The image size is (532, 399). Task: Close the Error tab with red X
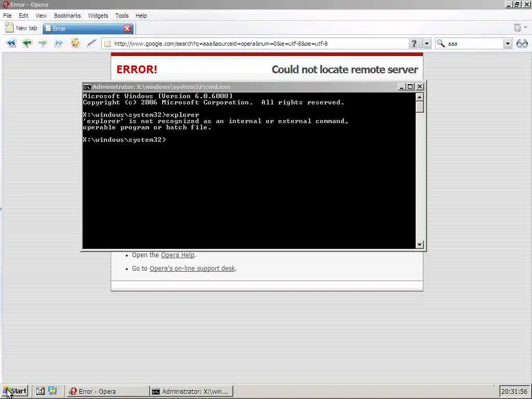[x=127, y=29]
